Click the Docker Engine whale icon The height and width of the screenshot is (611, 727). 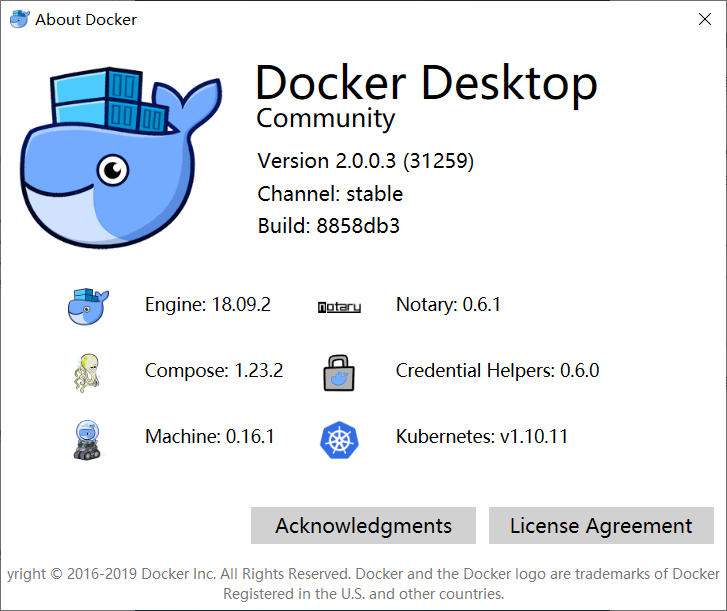point(88,306)
